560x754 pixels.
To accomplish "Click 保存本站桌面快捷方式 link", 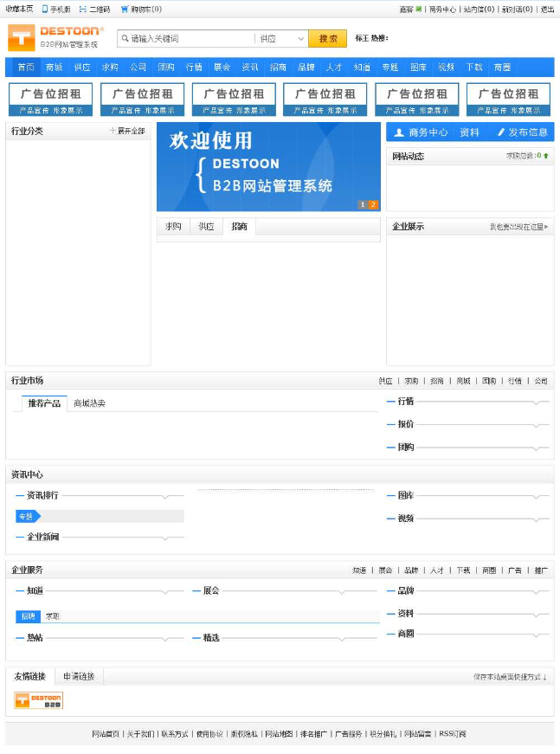I will point(510,677).
